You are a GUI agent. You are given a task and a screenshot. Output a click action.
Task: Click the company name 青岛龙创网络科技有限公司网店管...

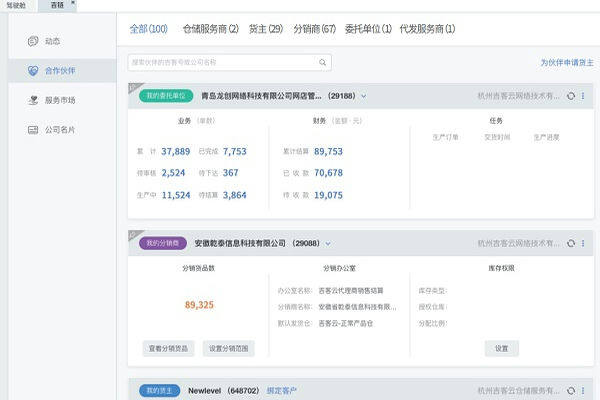pos(261,96)
